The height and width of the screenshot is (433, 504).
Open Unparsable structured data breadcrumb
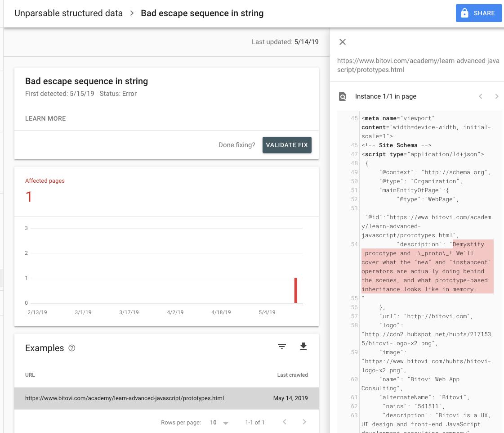tap(68, 13)
